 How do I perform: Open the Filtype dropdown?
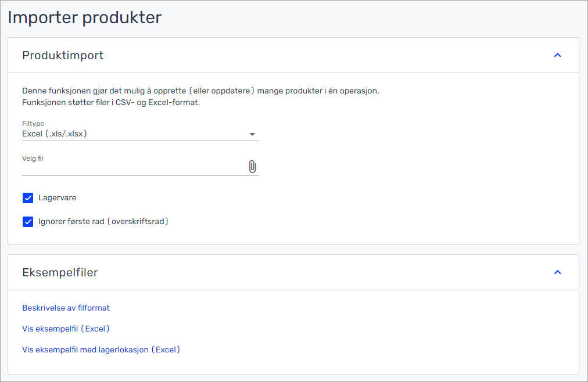141,134
